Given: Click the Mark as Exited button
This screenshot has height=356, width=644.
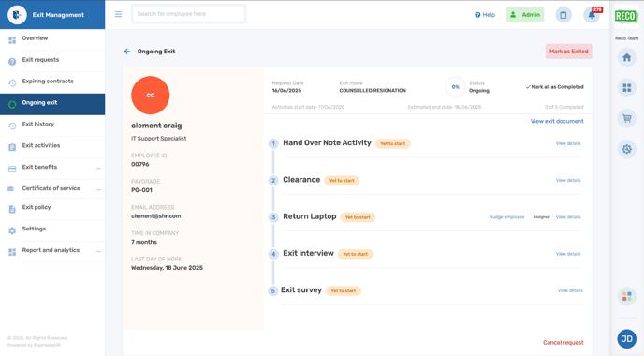Looking at the screenshot, I should [x=569, y=52].
